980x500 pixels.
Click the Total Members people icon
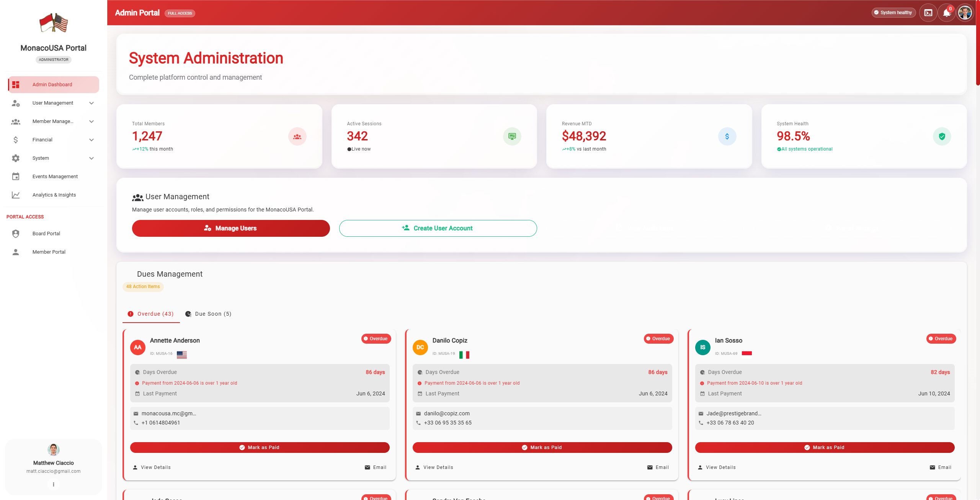[297, 136]
